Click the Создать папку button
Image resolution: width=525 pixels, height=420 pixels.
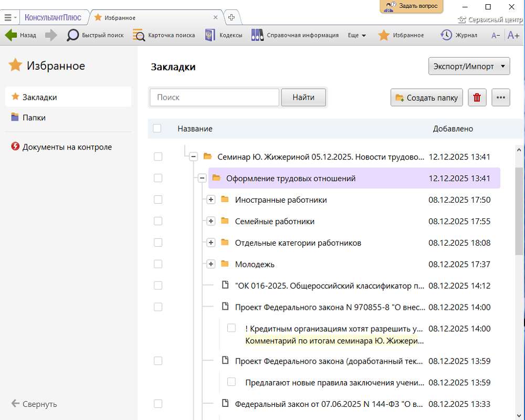coord(426,98)
